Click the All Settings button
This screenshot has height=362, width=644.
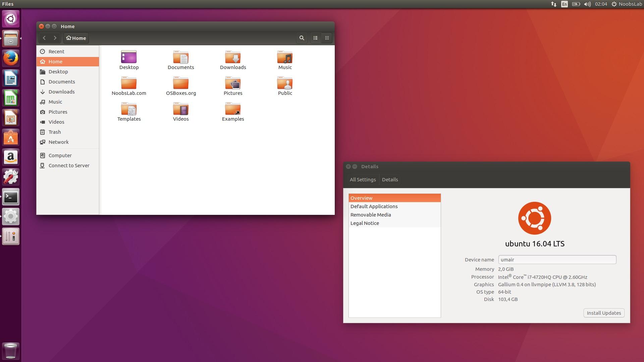point(363,180)
